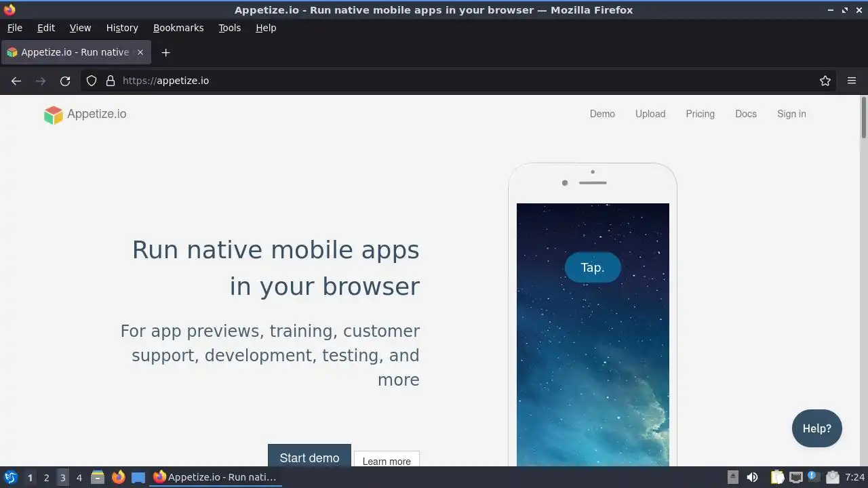Open the Demo nav link
The image size is (868, 488).
point(602,114)
